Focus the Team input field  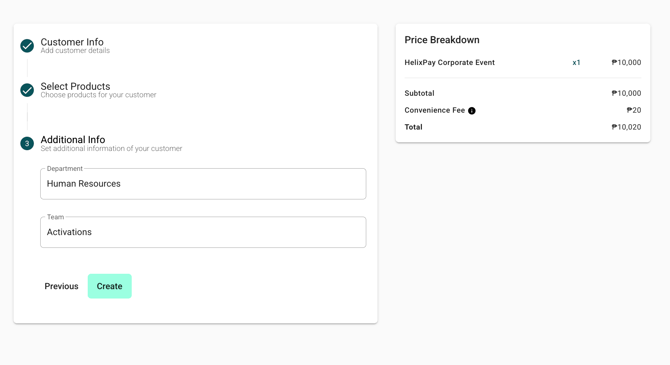(x=203, y=232)
